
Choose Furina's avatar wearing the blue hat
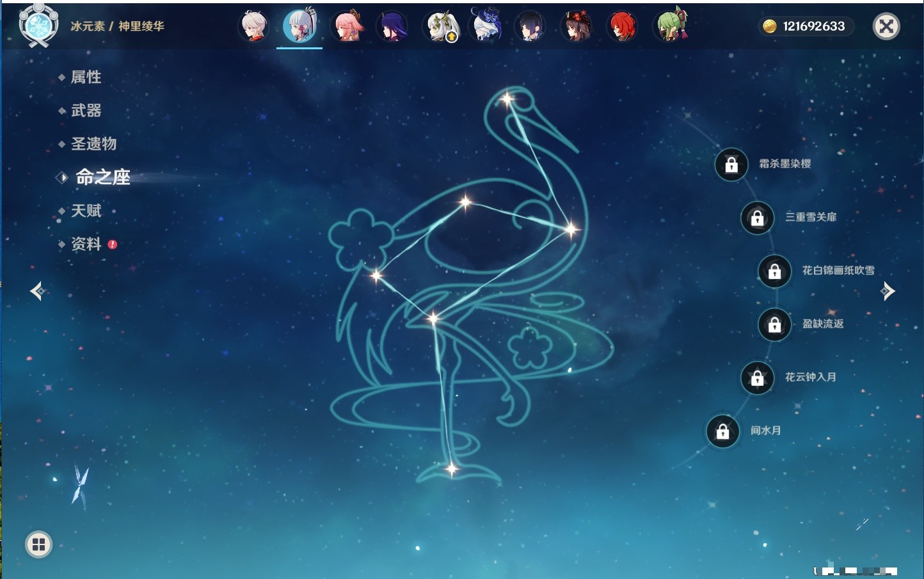(x=486, y=26)
